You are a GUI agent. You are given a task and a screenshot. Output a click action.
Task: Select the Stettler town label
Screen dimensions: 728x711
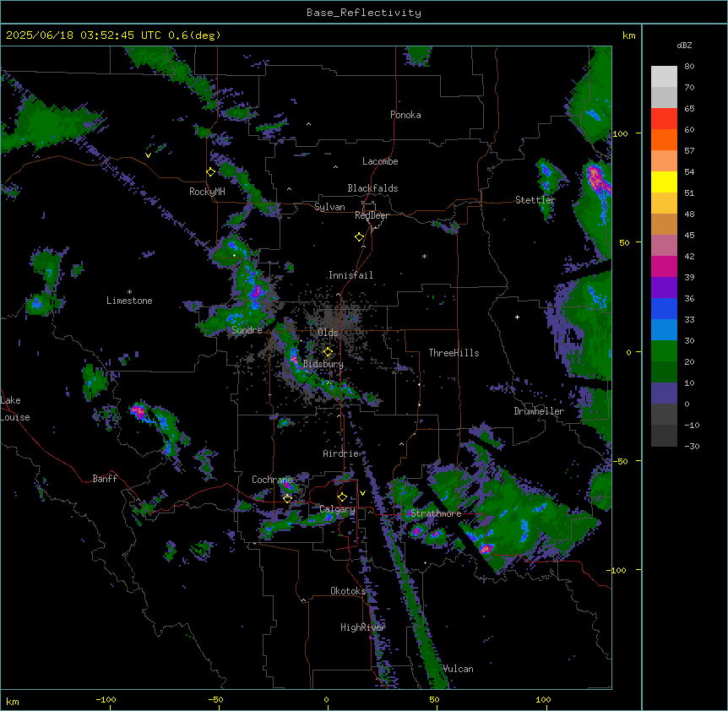click(x=535, y=200)
